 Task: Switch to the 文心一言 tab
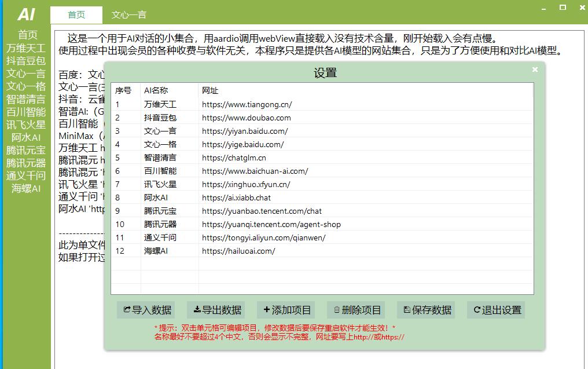tap(128, 15)
